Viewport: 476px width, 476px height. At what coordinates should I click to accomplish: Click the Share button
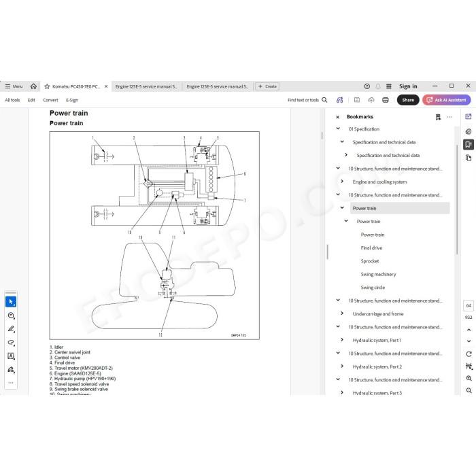pos(408,100)
